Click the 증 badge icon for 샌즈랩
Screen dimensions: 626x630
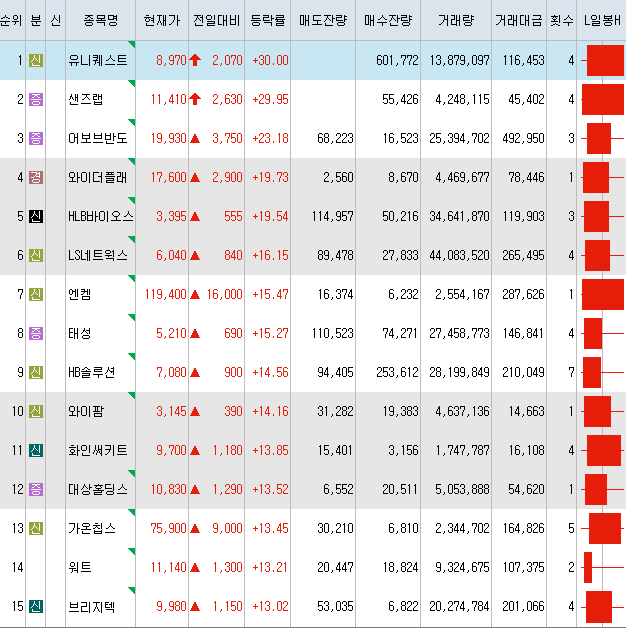coord(36,99)
